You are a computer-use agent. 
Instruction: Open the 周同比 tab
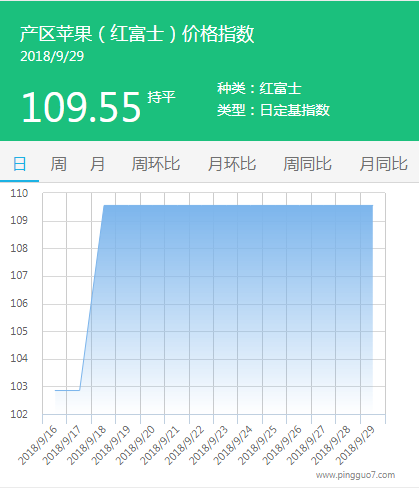(307, 164)
